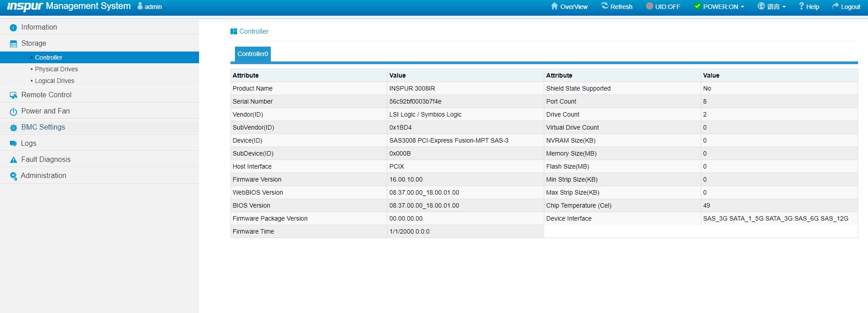The image size is (868, 313).
Task: Go to the Overview page
Action: point(569,7)
